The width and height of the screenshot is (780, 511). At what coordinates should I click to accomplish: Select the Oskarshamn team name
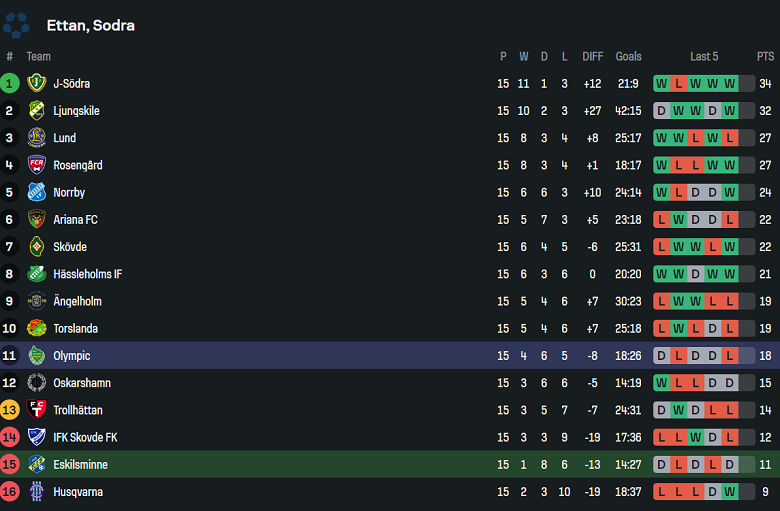tap(82, 383)
